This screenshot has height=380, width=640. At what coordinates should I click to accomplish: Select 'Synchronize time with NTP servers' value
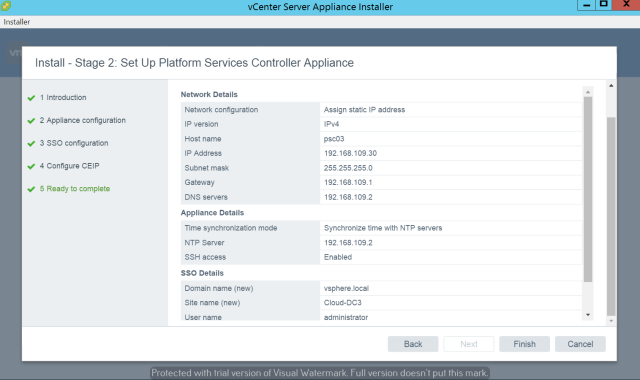pos(383,228)
